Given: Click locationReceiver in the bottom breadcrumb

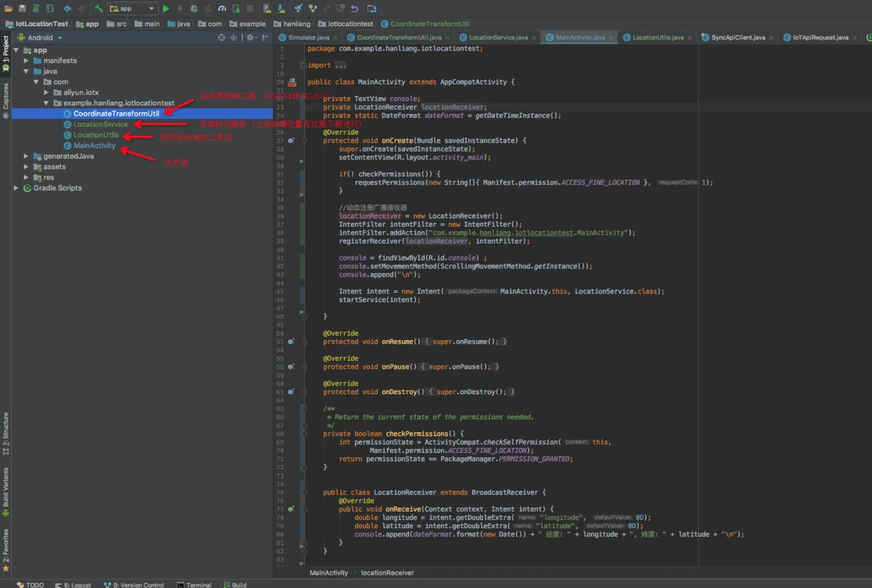Looking at the screenshot, I should coord(387,572).
